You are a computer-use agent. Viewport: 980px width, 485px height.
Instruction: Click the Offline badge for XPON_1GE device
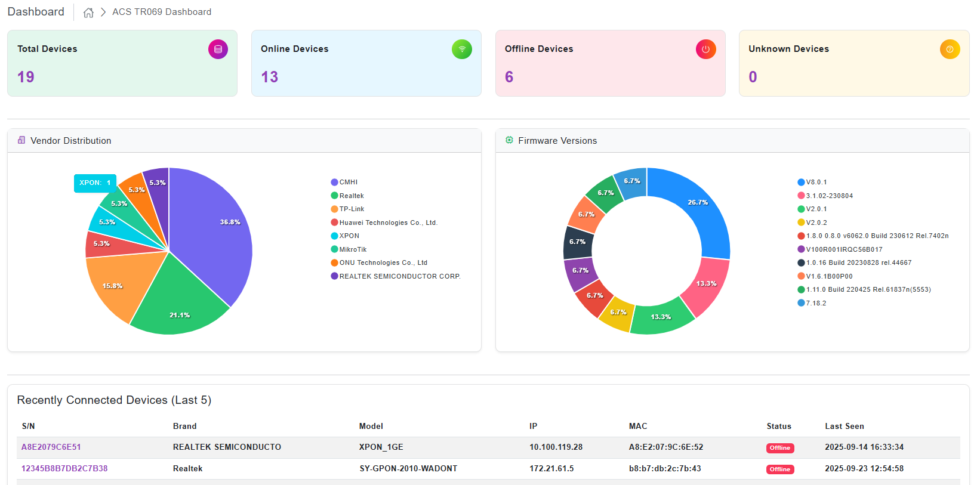tap(779, 448)
